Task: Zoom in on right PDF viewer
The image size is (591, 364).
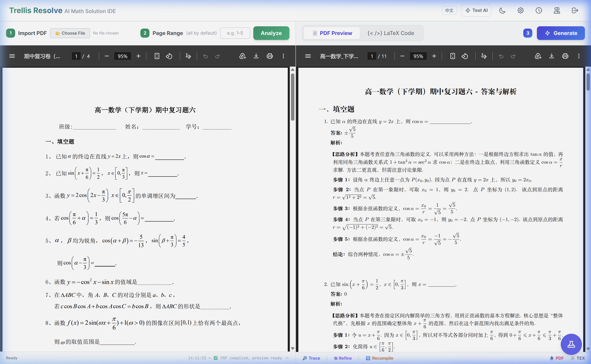Action: point(434,56)
